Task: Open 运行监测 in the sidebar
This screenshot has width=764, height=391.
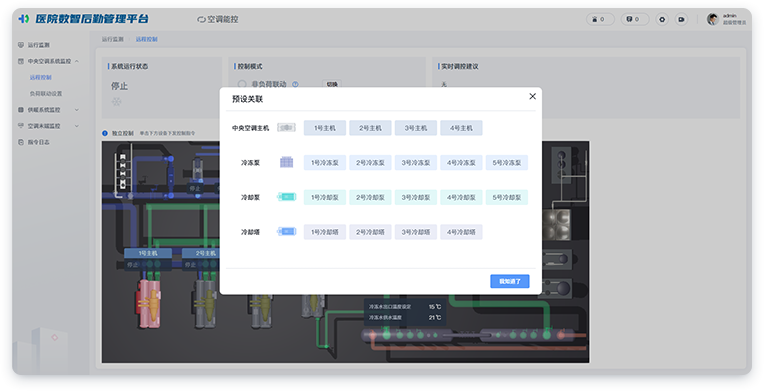Action: point(38,45)
